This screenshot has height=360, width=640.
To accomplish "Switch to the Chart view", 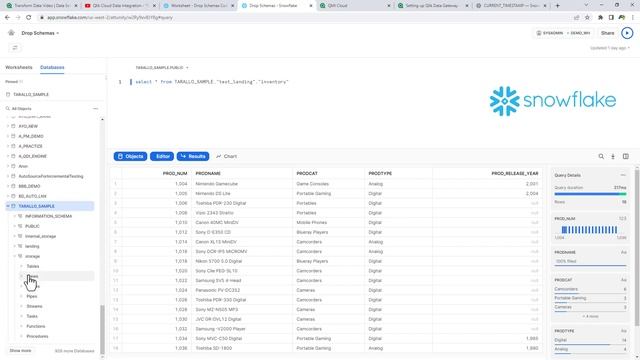I will click(227, 156).
